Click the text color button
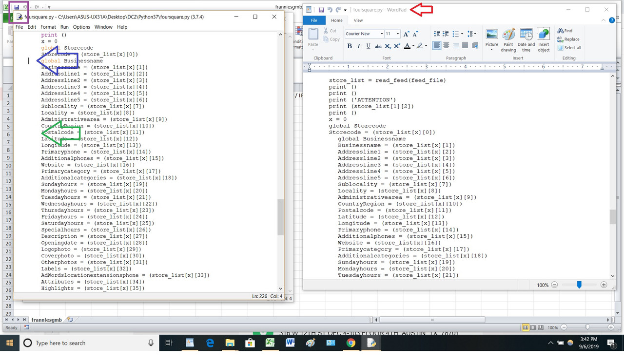This screenshot has width=624, height=364. pyautogui.click(x=407, y=46)
